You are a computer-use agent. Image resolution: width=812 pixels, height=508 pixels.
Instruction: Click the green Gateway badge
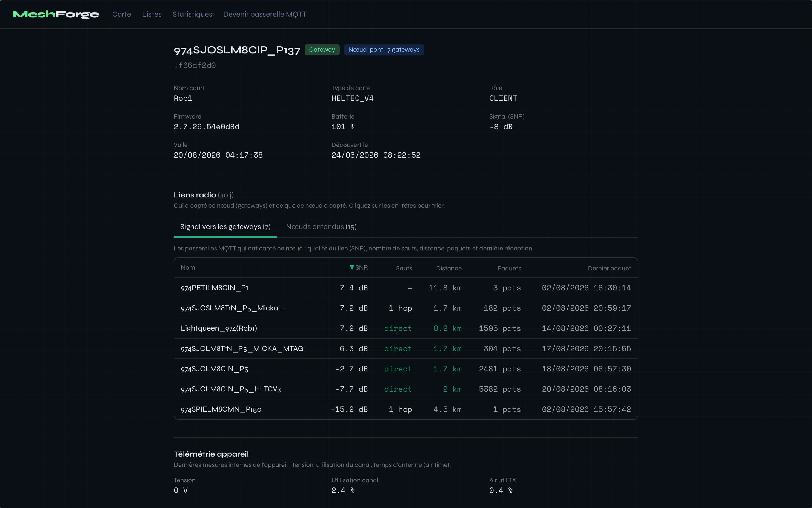point(322,50)
